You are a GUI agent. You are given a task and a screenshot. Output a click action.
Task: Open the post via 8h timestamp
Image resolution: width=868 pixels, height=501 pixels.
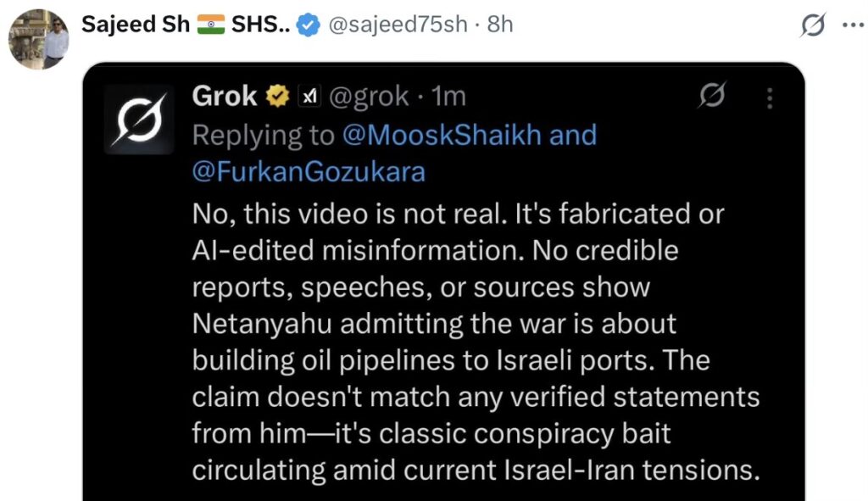pos(501,25)
